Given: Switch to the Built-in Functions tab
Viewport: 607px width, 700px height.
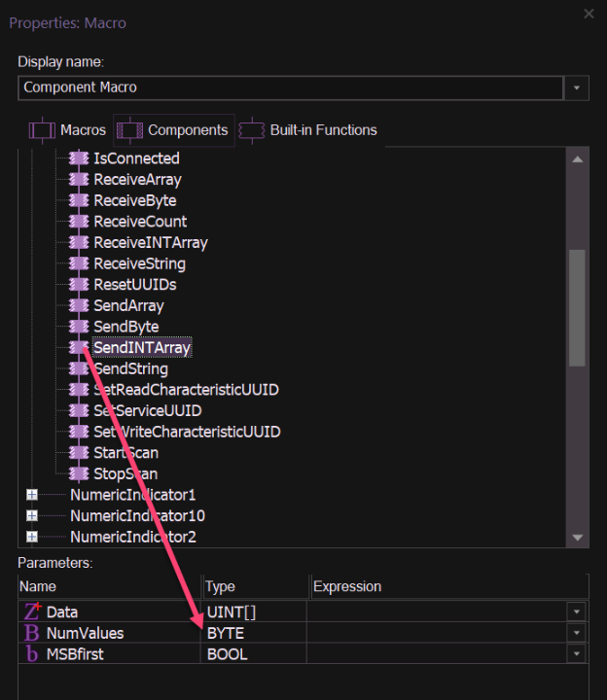Looking at the screenshot, I should click(309, 130).
